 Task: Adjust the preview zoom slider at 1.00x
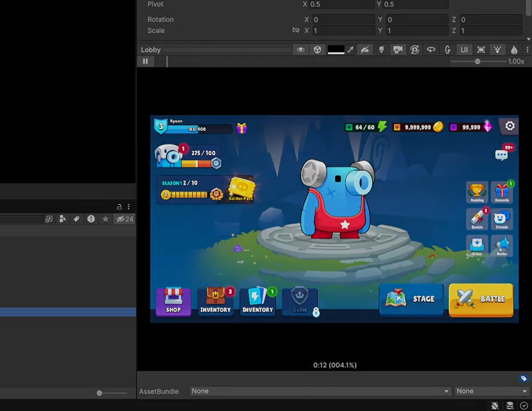[x=477, y=61]
